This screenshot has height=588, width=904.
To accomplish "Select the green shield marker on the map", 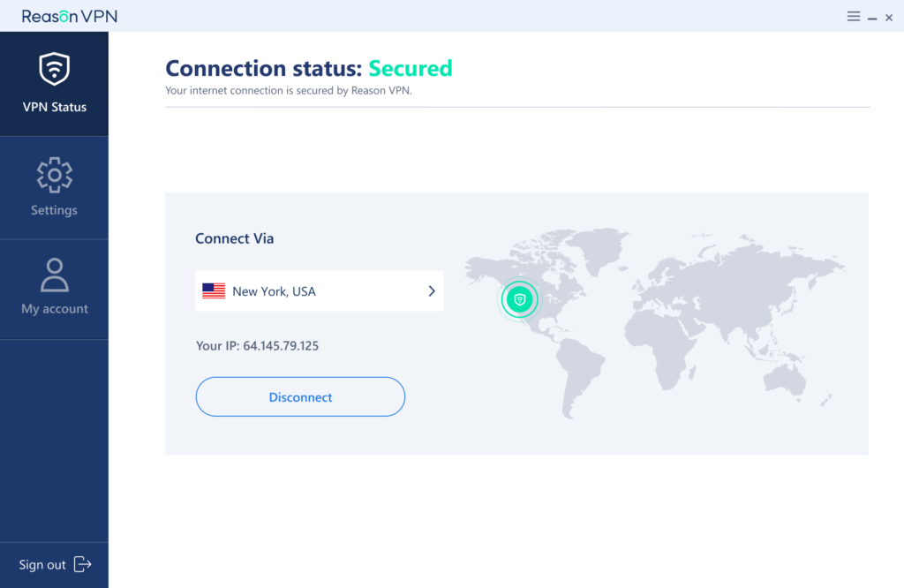I will coord(519,299).
